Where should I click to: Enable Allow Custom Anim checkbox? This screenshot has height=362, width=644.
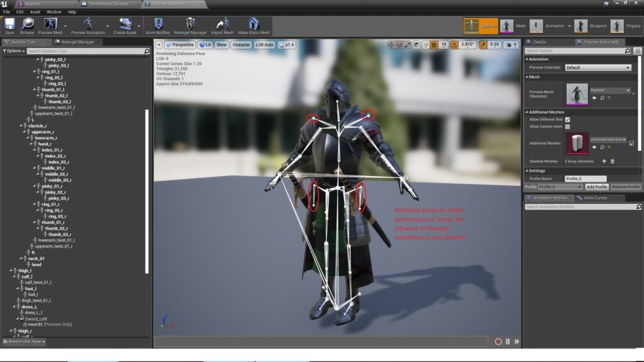(567, 127)
